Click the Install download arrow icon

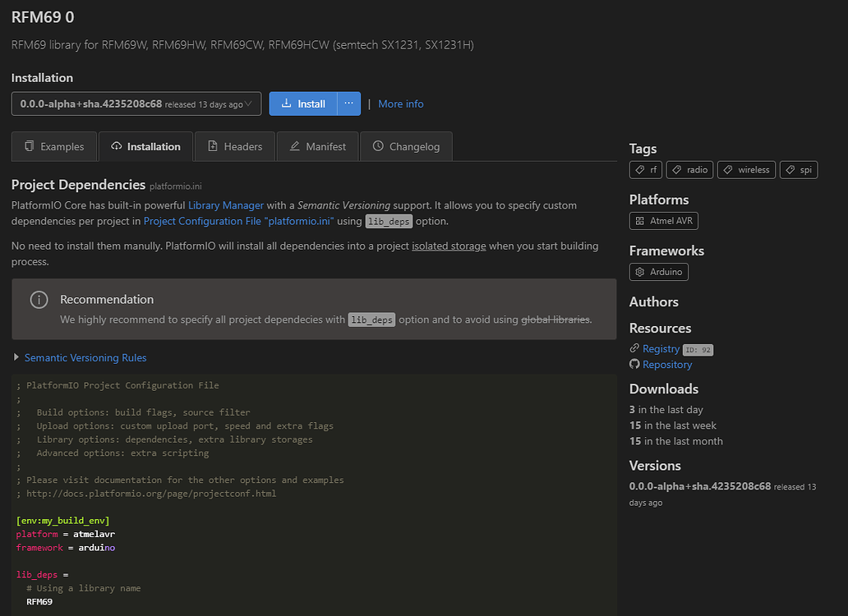pos(287,103)
